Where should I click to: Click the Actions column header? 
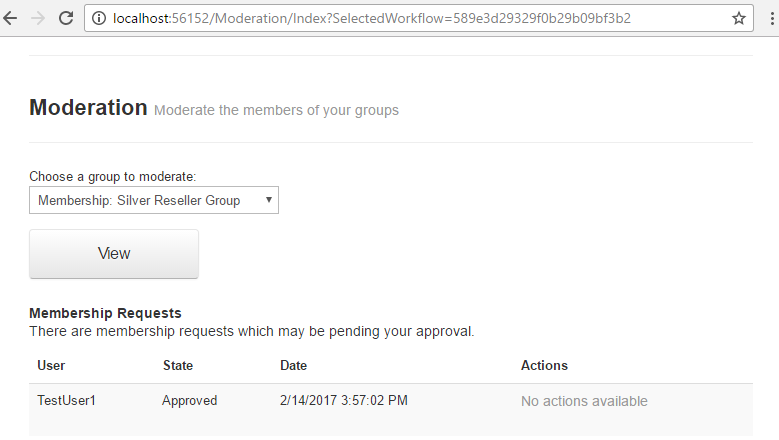point(544,365)
